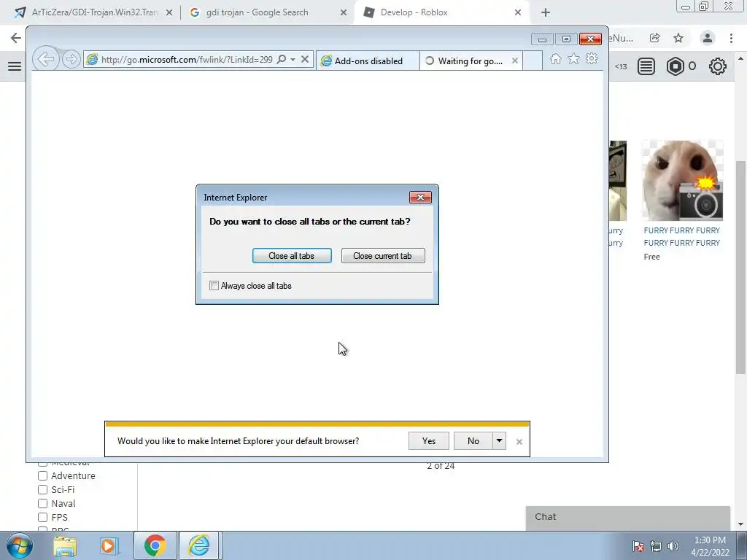Screen dimensions: 747x560
Task: Open the Internet Explorer Home icon
Action: [x=555, y=59]
